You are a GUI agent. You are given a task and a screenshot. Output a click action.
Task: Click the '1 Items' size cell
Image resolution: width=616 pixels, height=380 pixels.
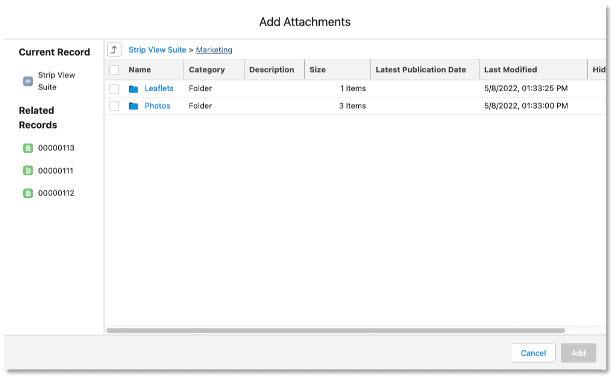point(353,88)
